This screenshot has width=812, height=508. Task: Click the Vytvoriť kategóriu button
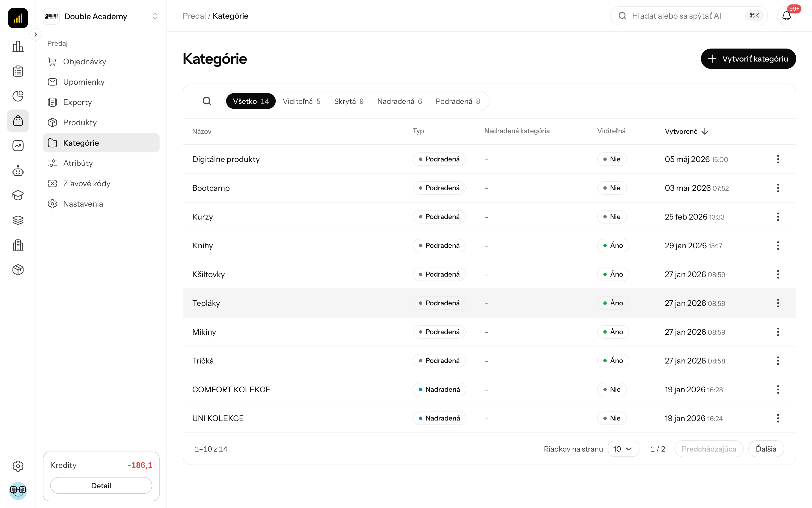(748, 59)
